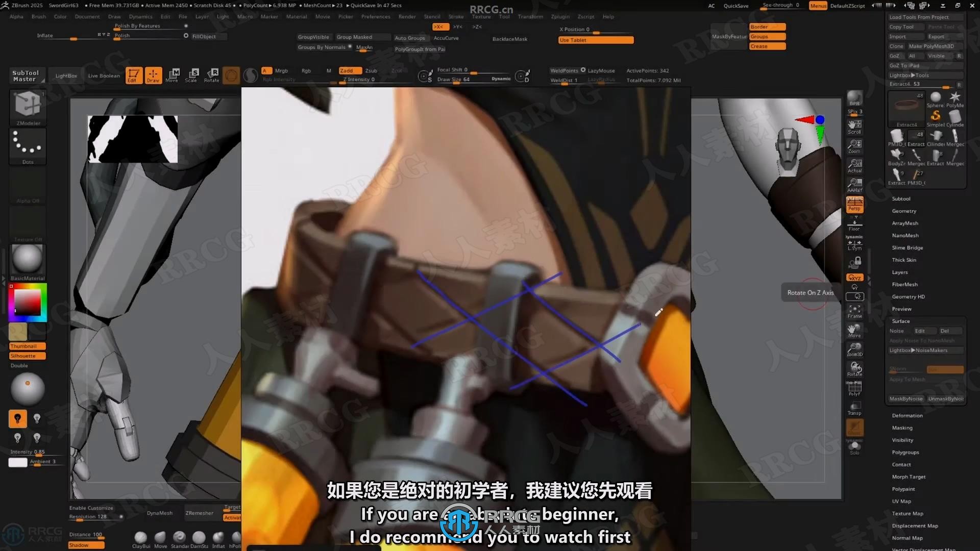Toggle Zsub mode
980x551 pixels.
point(371,71)
